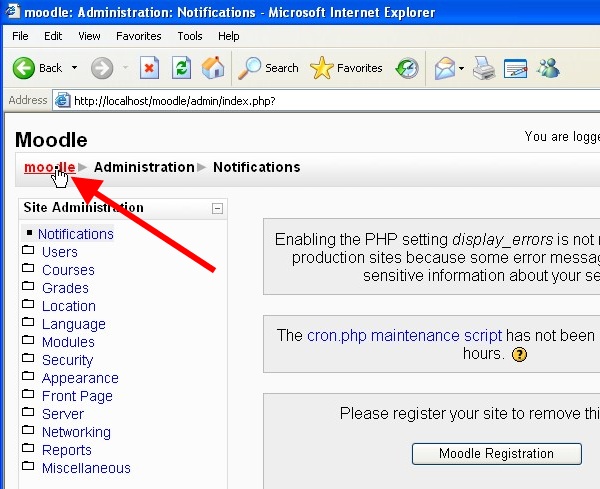Click the Search magnifier toolbar button

268,68
